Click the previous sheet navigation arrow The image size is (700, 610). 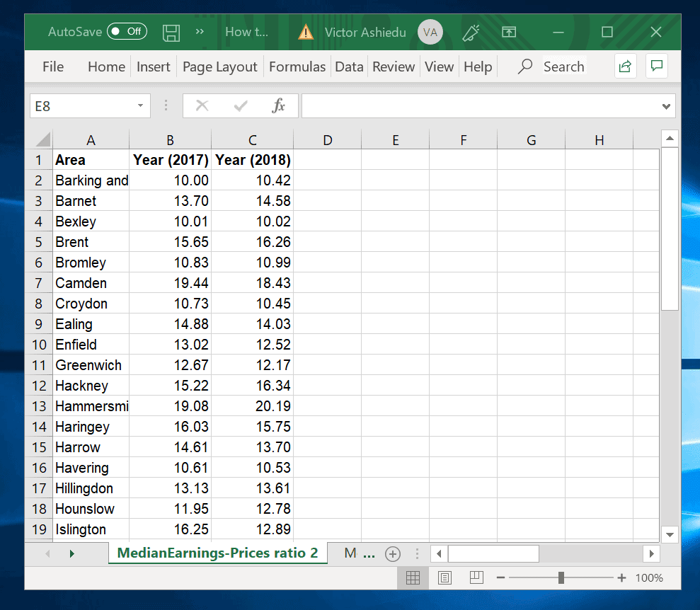47,554
